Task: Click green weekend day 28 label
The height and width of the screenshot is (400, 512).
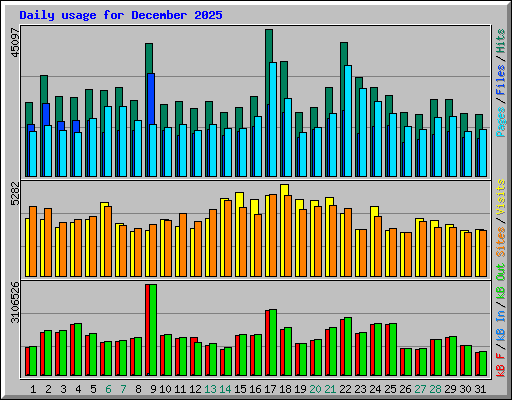Action: [x=435, y=389]
